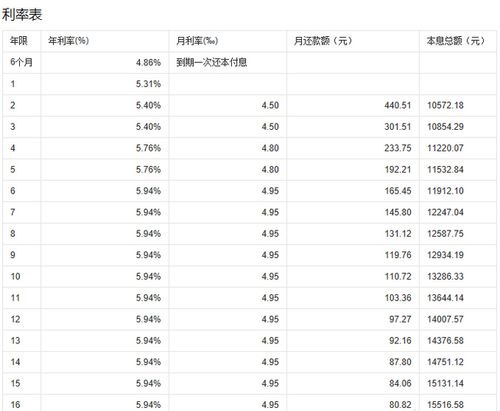
Task: Click monthly payment 103.36
Action: [398, 298]
